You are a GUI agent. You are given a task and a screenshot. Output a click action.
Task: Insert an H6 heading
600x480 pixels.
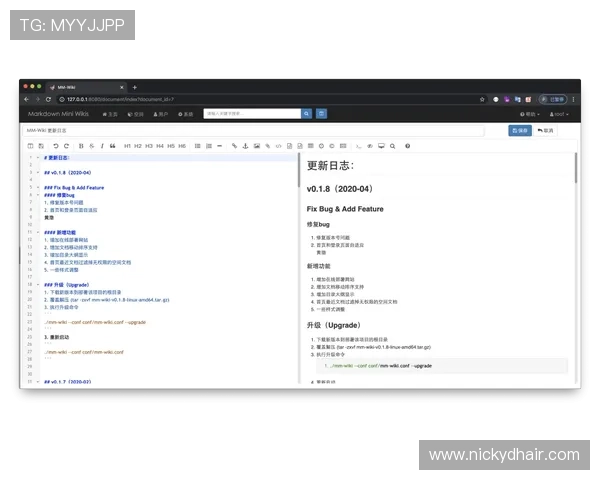click(x=182, y=146)
